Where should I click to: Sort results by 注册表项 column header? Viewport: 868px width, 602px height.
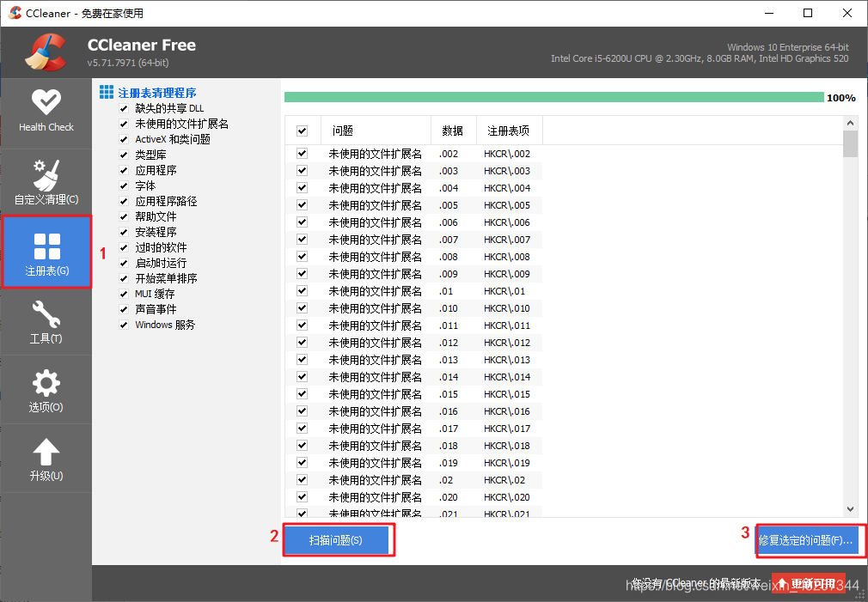pos(510,131)
